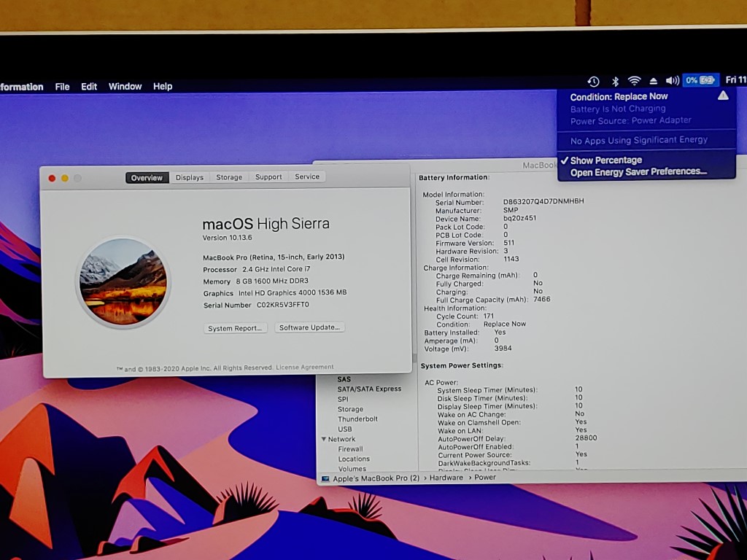Open Time Machine menu bar icon
The image size is (747, 560).
point(593,82)
